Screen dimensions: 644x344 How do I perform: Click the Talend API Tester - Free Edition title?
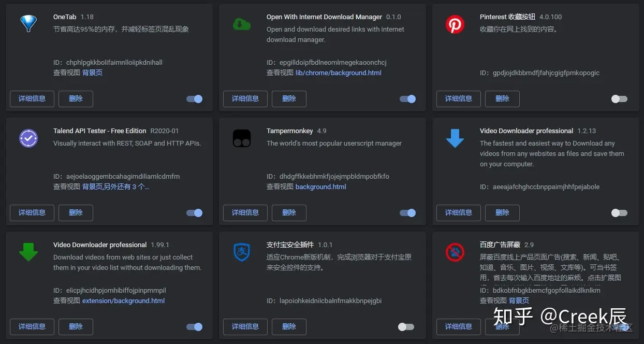[x=99, y=131]
